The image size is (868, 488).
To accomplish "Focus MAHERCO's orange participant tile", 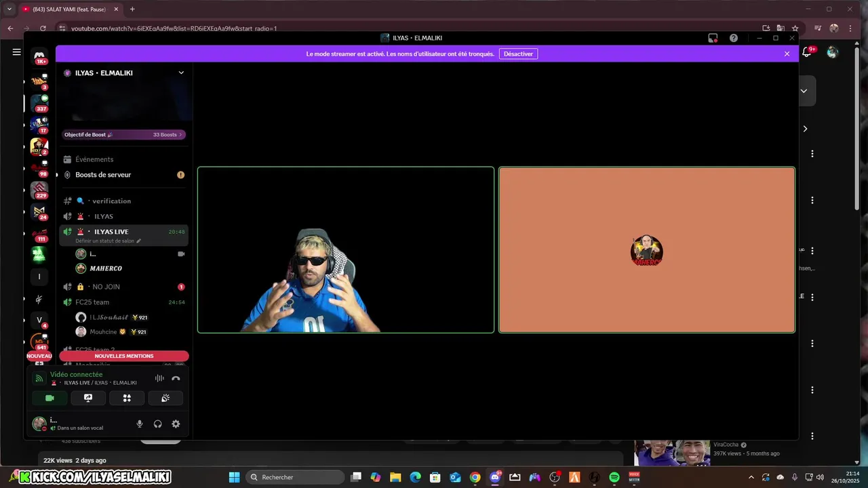I will coord(647,250).
